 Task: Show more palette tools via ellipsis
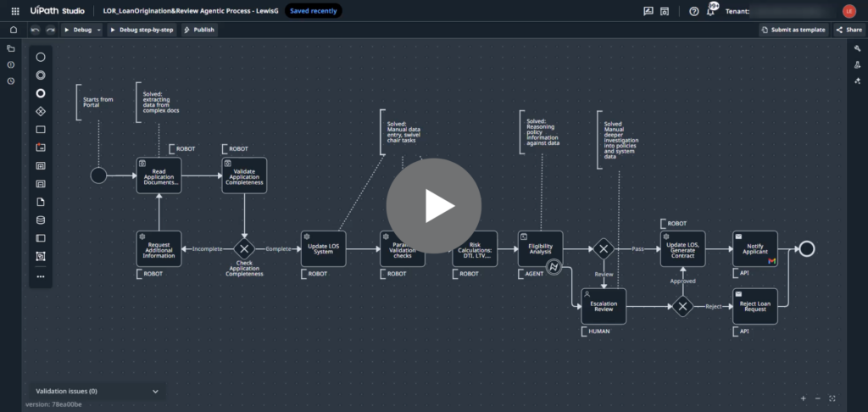[41, 276]
